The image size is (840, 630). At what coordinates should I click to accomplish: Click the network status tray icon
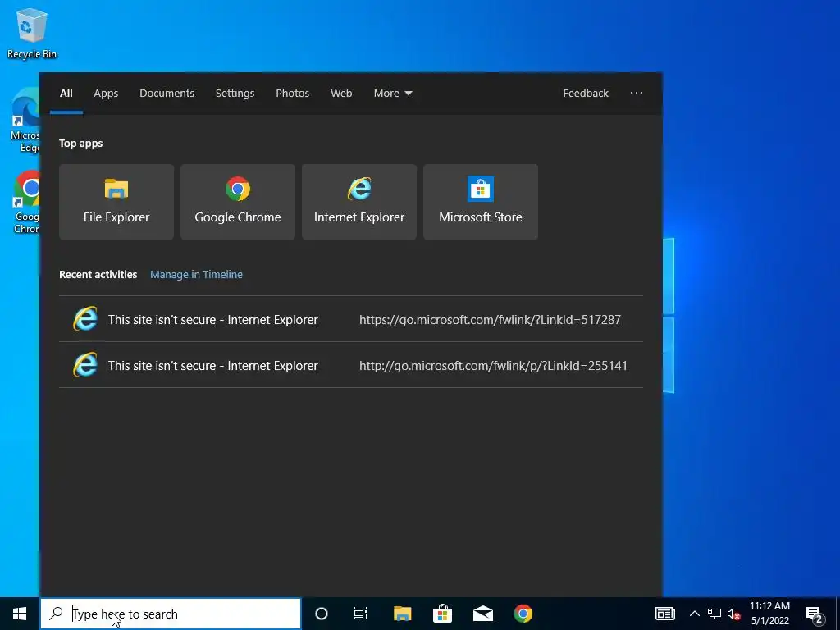click(x=714, y=614)
